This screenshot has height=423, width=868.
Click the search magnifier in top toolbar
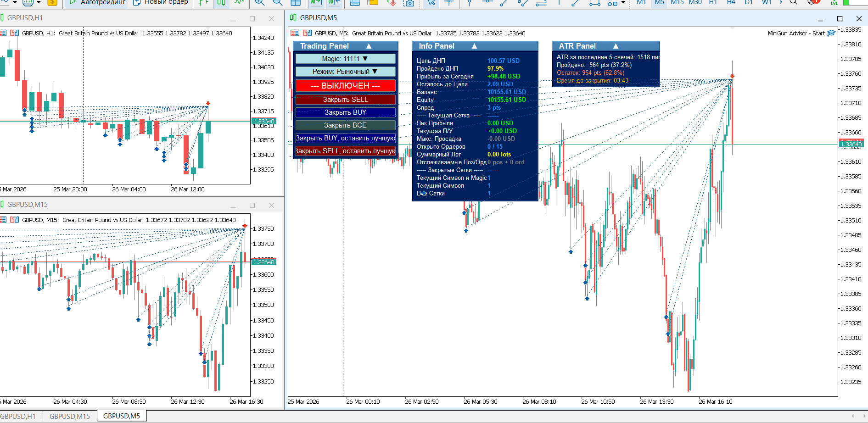[x=794, y=2]
